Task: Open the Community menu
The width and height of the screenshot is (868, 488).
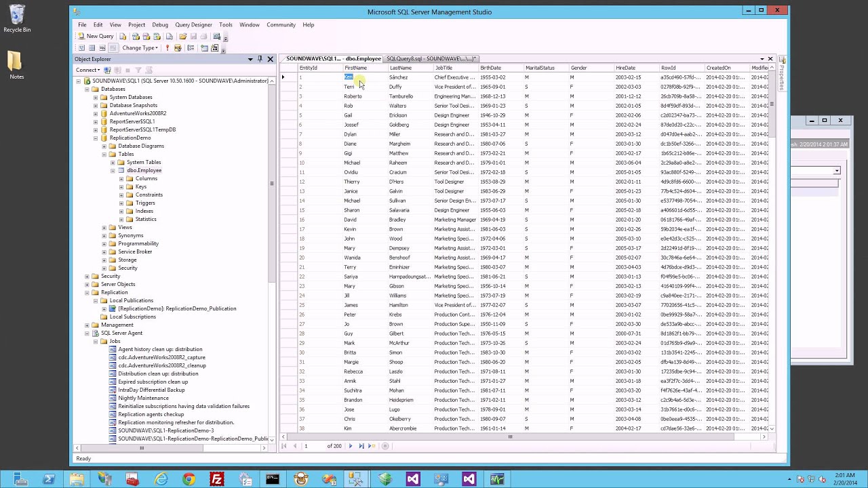Action: [281, 25]
